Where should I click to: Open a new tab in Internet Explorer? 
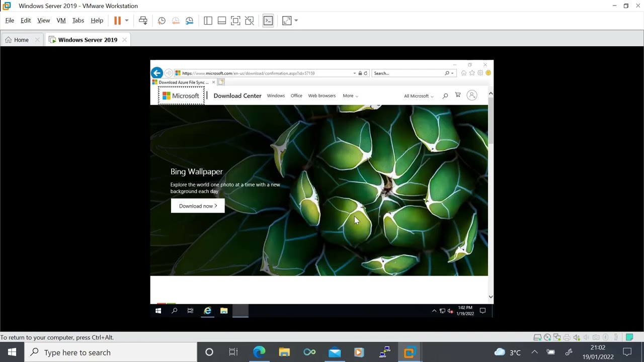coord(221,82)
